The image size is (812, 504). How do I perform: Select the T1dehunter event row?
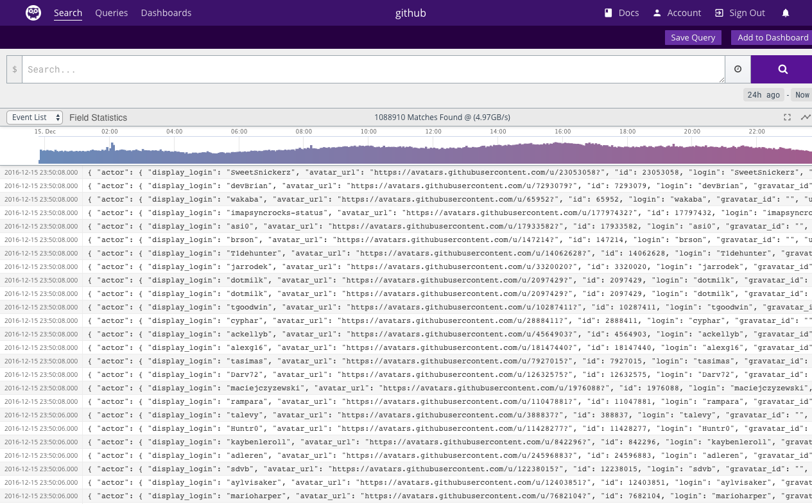tap(406, 253)
